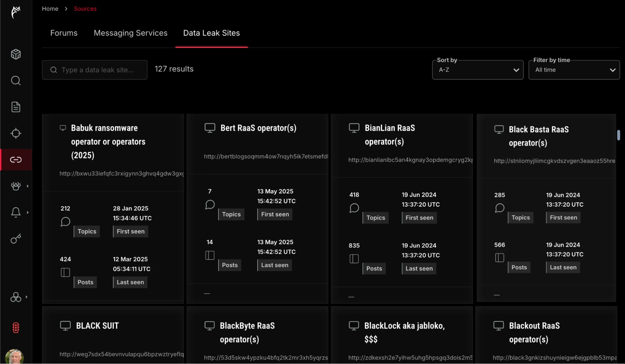The width and height of the screenshot is (625, 364).
Task: Open the bxwu33iefqfc3rxigynn3 onion URL
Action: pos(122,174)
